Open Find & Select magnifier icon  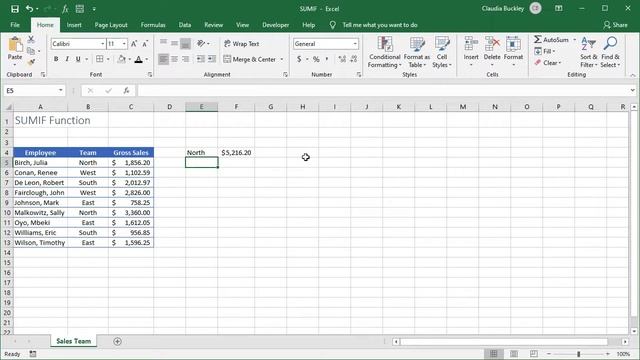click(x=611, y=44)
